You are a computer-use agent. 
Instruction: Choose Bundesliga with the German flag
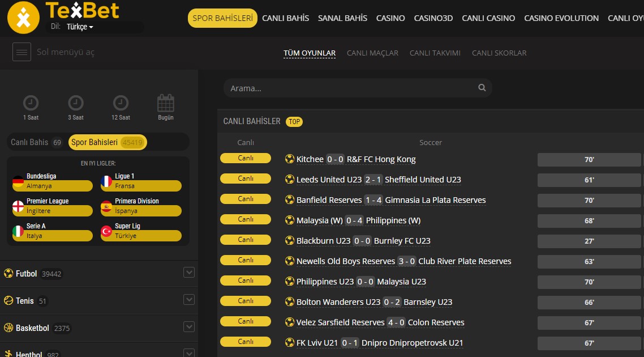pyautogui.click(x=52, y=181)
